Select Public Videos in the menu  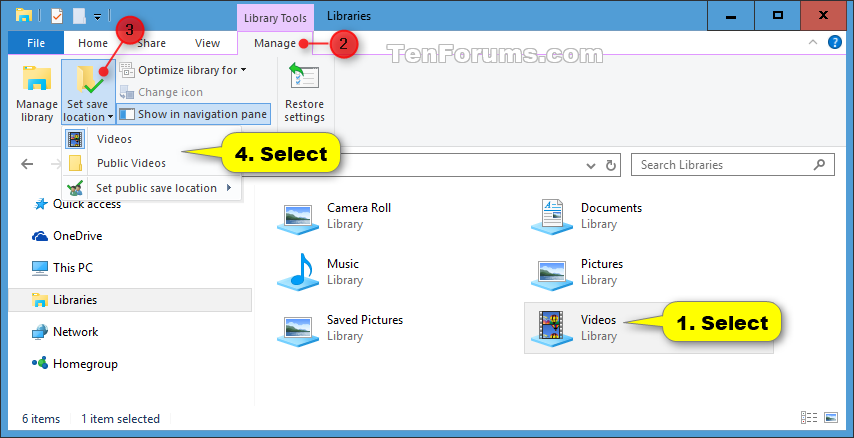(x=151, y=163)
